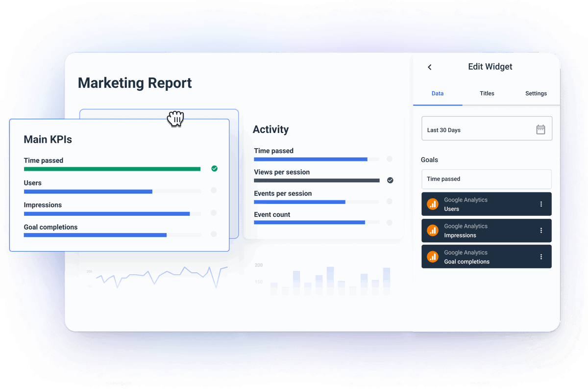The image size is (588, 389).
Task: Select the Data tab
Action: pos(438,93)
